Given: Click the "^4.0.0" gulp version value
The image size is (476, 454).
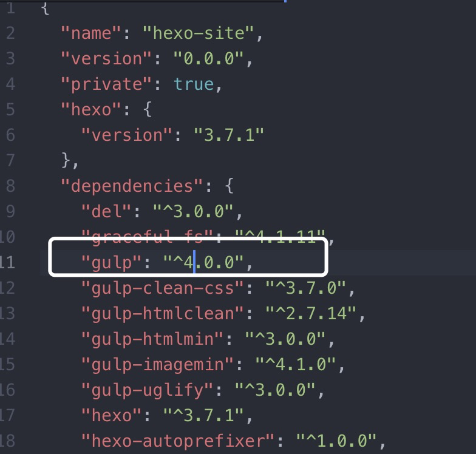Looking at the screenshot, I should click(x=203, y=262).
